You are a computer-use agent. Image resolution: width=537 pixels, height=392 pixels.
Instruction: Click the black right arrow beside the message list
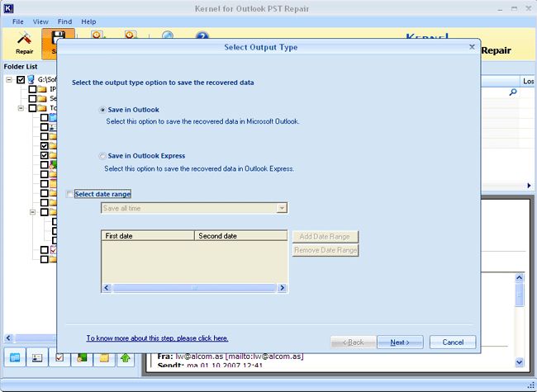pyautogui.click(x=529, y=186)
